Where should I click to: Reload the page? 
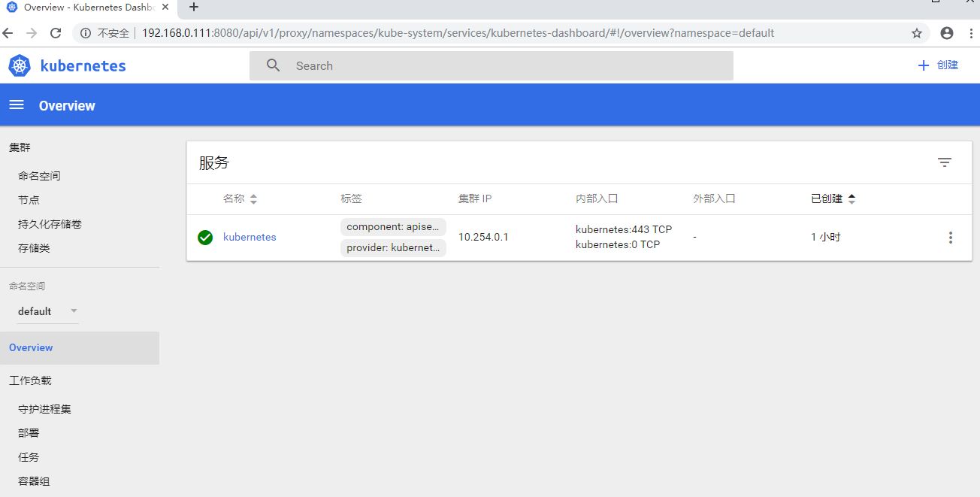pos(55,33)
